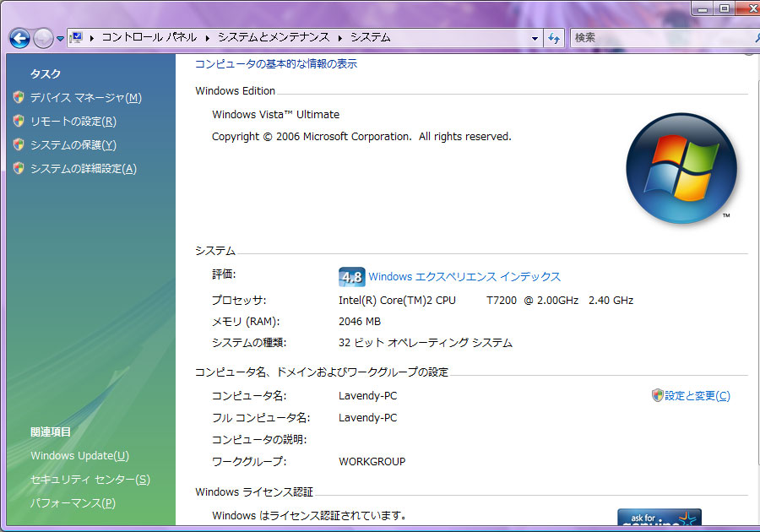The height and width of the screenshot is (532, 760).
Task: Navigate to システムとメンテナンス breadcrumb
Action: tap(274, 37)
